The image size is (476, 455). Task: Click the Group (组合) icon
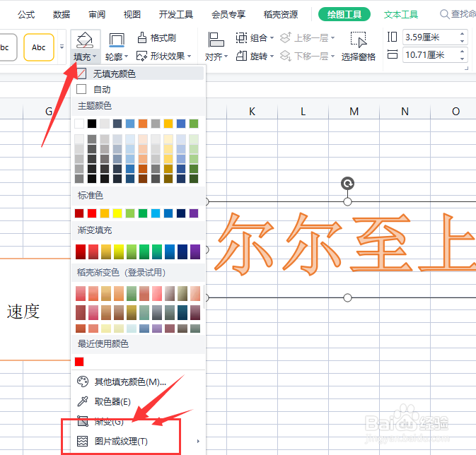pos(241,38)
